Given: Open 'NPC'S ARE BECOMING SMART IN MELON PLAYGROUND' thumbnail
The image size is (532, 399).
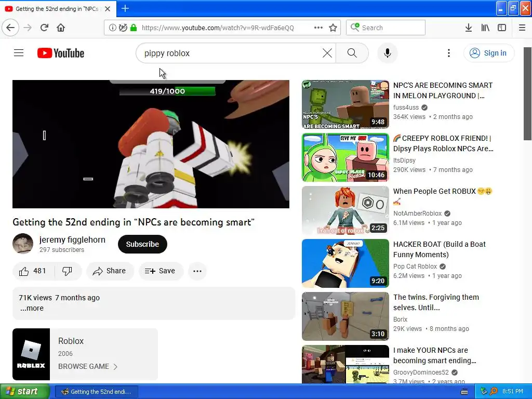Looking at the screenshot, I should coord(345,104).
